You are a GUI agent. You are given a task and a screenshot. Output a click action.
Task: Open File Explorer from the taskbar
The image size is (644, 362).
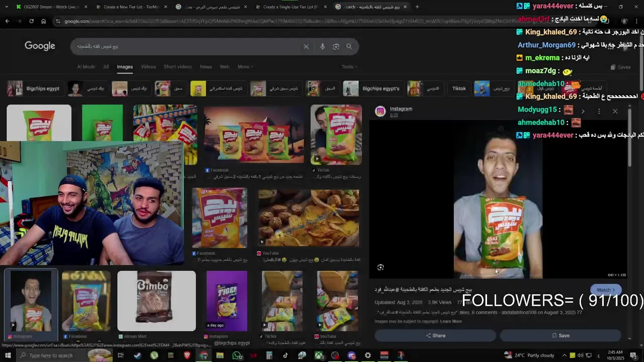point(220,355)
